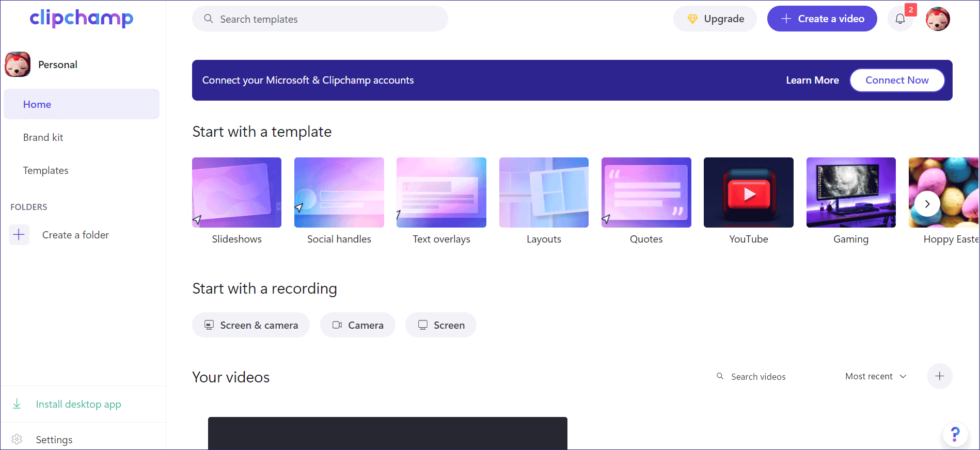Click Create a video button

click(822, 19)
